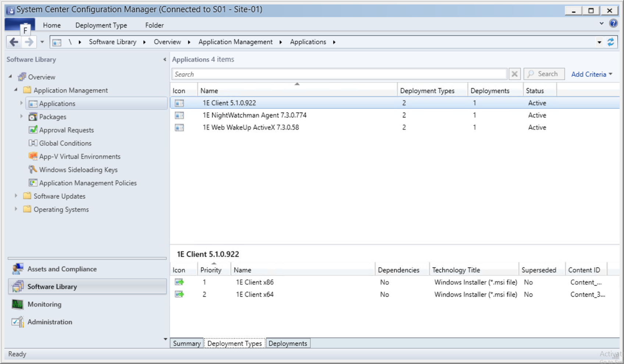Select App-V Virtual Environments node

click(79, 157)
